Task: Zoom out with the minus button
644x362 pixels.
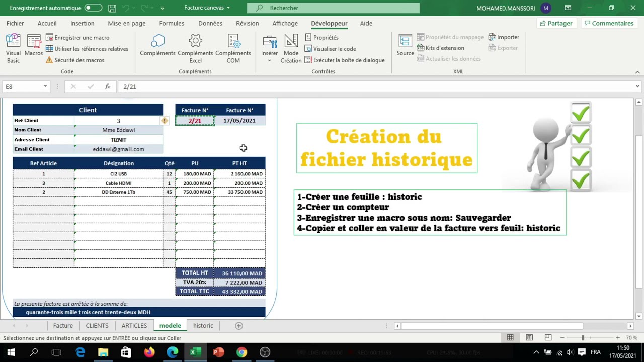Action: pyautogui.click(x=562, y=337)
